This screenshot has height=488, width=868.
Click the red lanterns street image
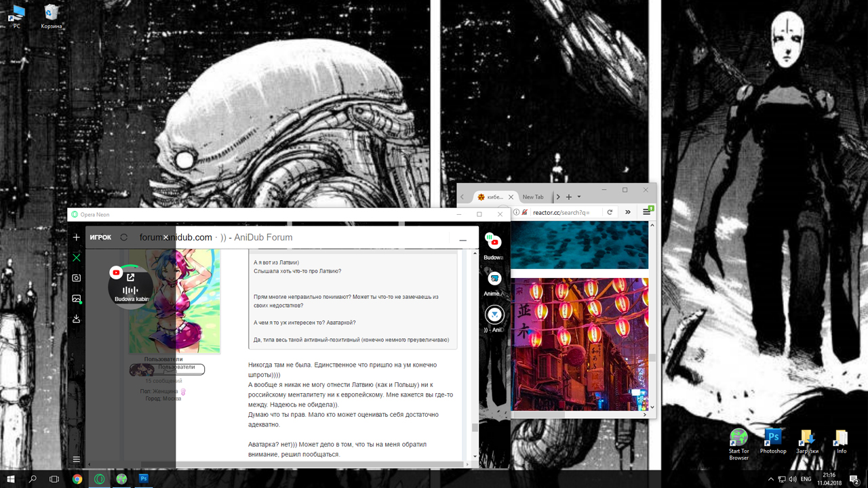tap(580, 344)
